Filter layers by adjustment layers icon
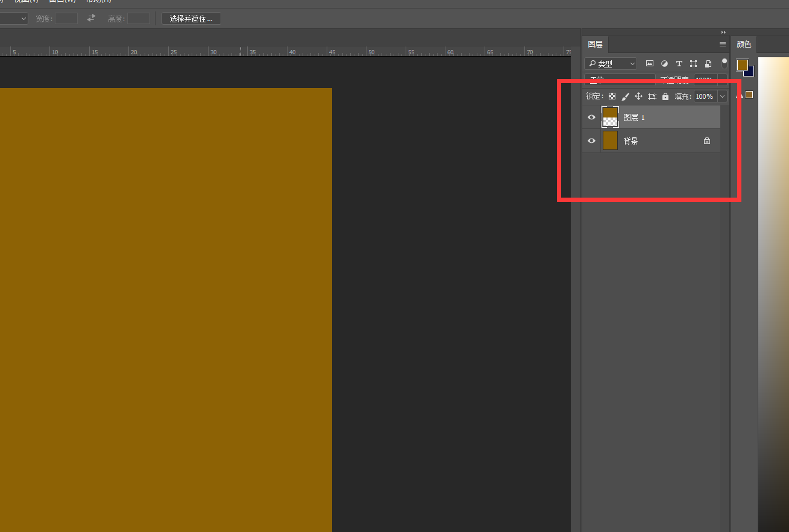 click(x=664, y=63)
